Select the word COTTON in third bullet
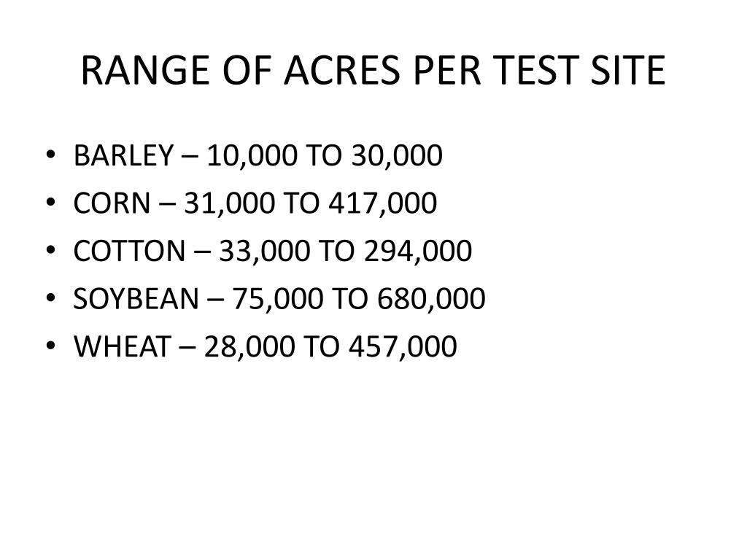 tap(130, 251)
